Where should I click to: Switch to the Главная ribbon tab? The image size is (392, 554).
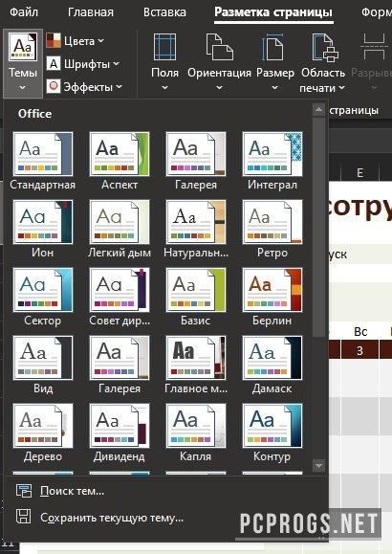(x=91, y=12)
